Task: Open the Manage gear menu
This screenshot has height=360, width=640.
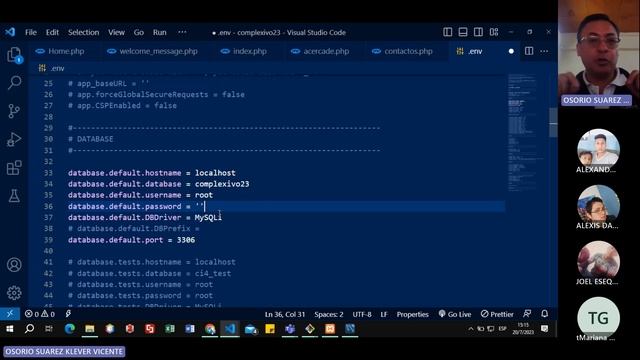Action: 14,293
